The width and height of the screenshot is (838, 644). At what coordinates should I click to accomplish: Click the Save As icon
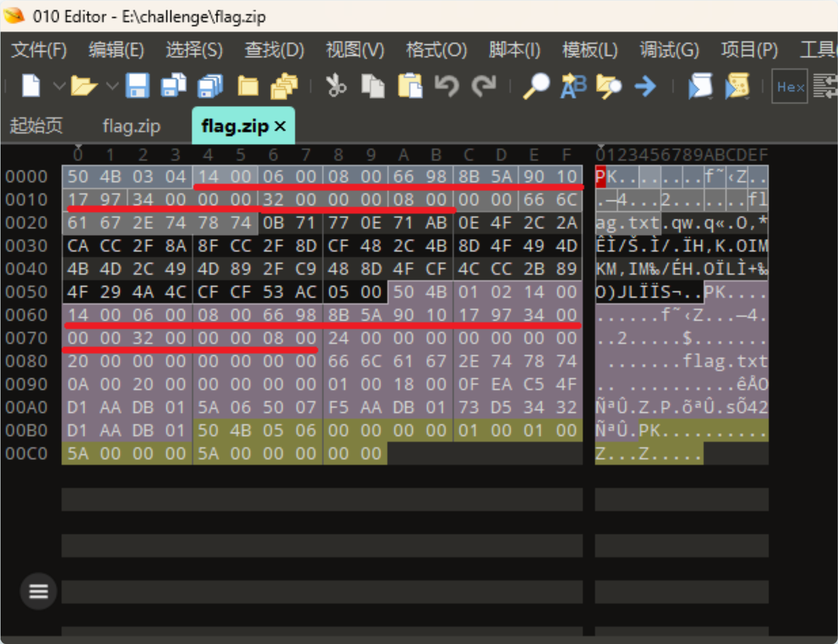click(174, 86)
